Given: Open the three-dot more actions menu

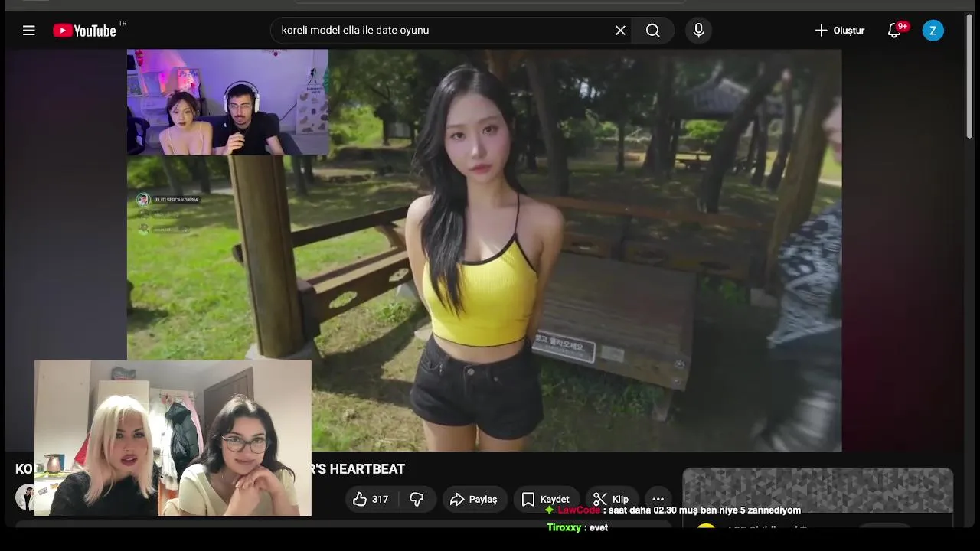Looking at the screenshot, I should click(658, 499).
